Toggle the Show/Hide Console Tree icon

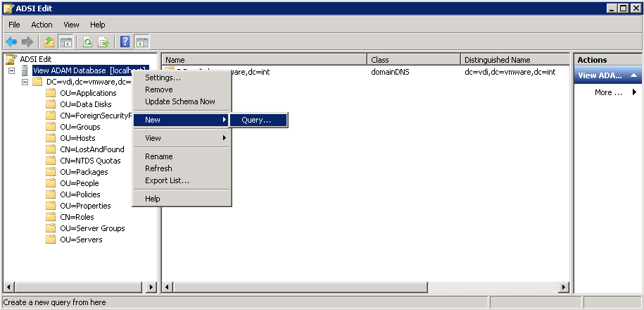click(x=65, y=42)
